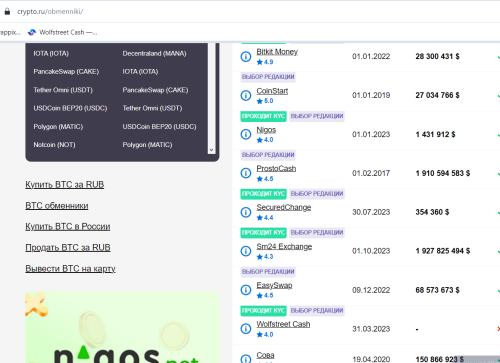Open the Wolfstreet Cash bookmark
The image size is (500, 363).
pos(62,32)
